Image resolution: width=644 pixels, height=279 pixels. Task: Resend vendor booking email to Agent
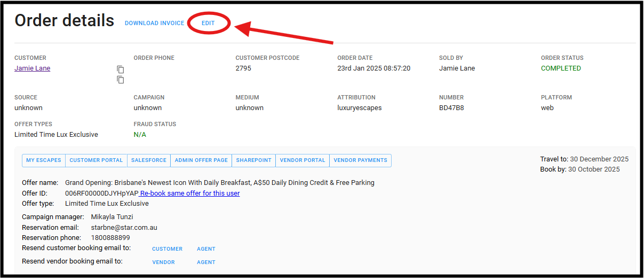click(206, 262)
